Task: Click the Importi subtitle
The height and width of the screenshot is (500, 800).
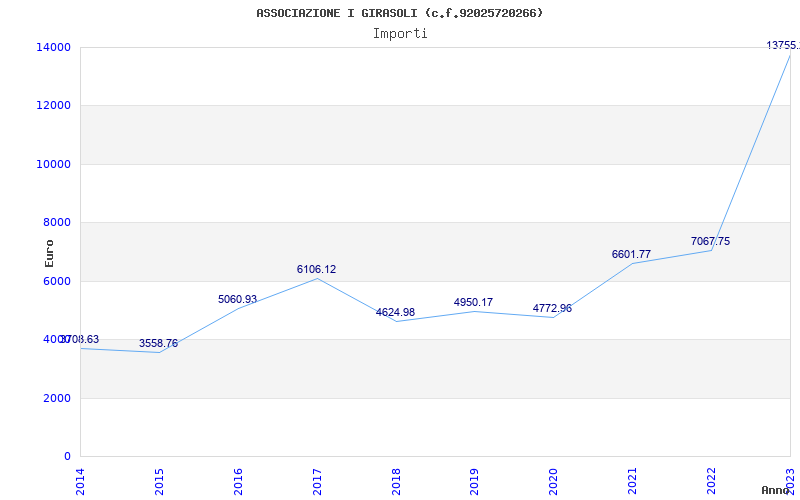Action: (400, 34)
